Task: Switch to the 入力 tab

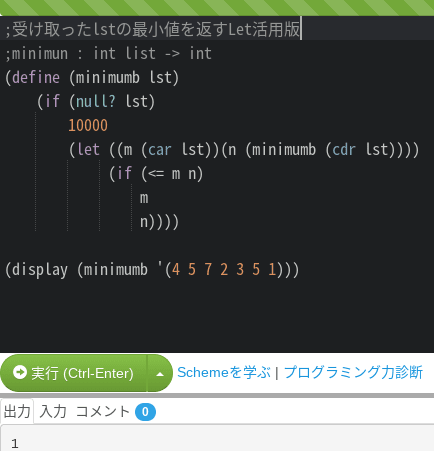Action: point(53,412)
